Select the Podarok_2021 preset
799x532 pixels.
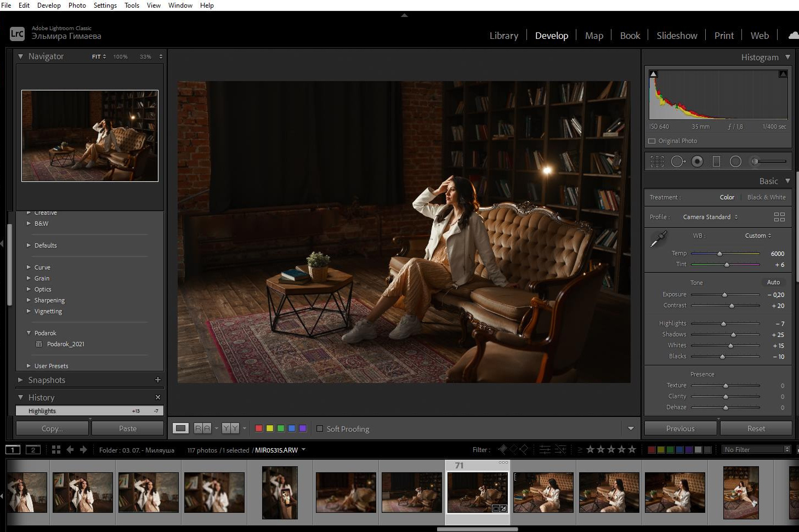(65, 344)
